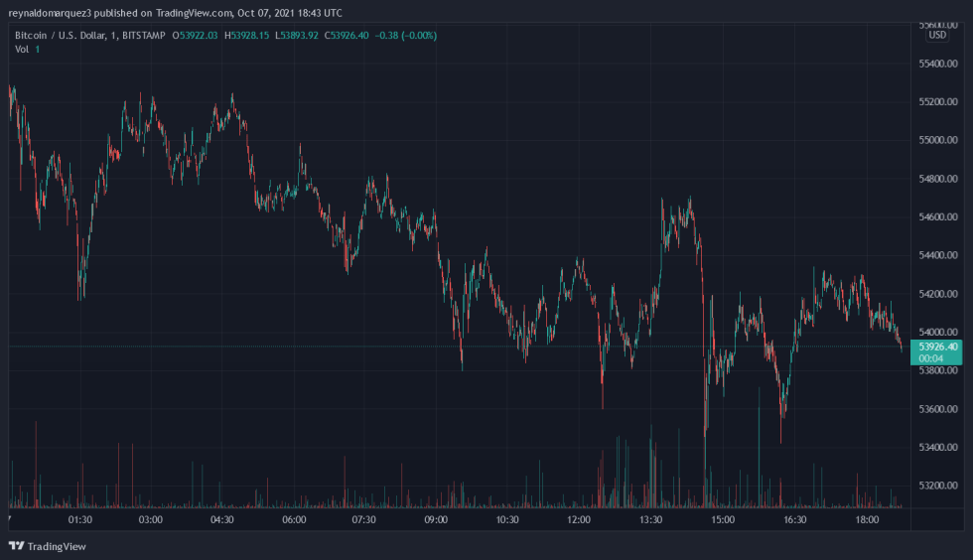
Task: Click the -0.38 (-0.00%) price change value
Action: tap(406, 36)
